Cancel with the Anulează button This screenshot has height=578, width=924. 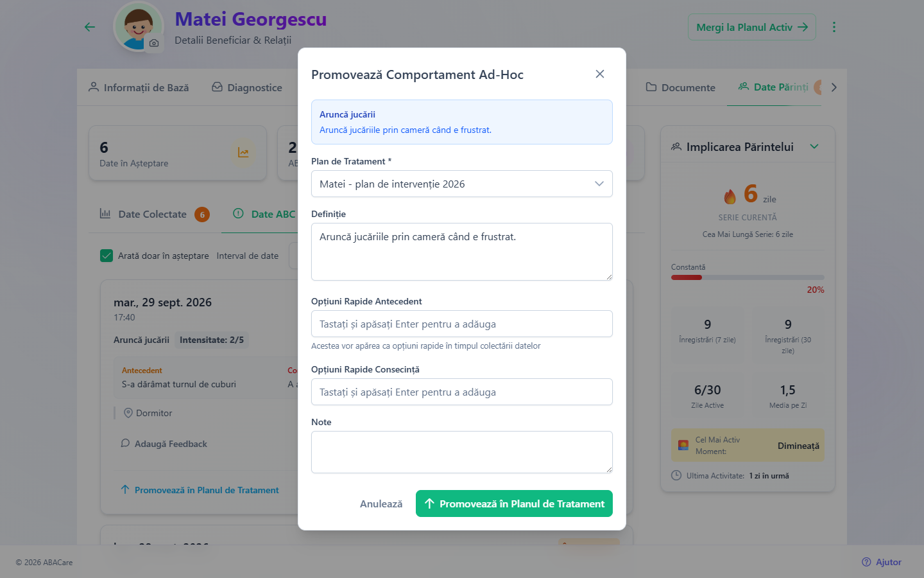click(381, 504)
